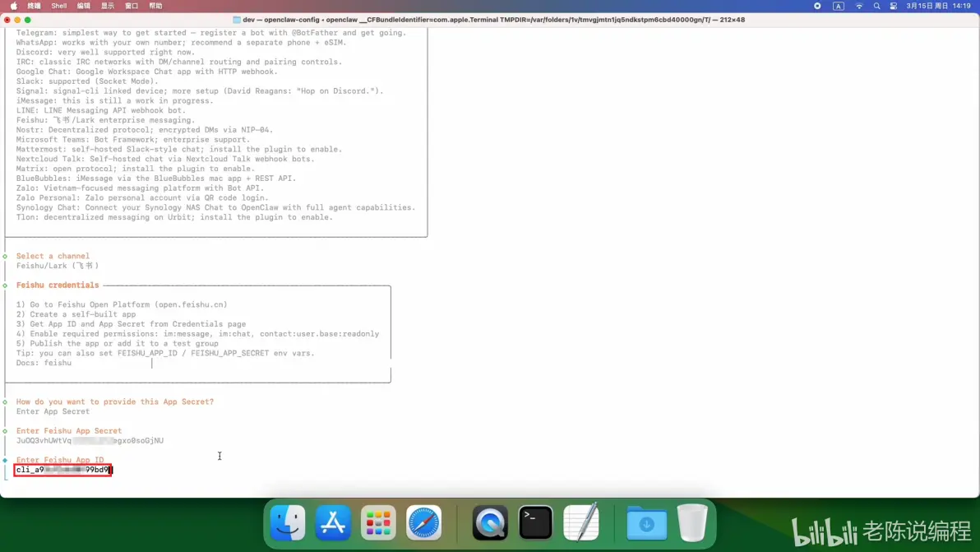Open Spotlight search from menu bar
This screenshot has height=552, width=980.
pos(877,6)
